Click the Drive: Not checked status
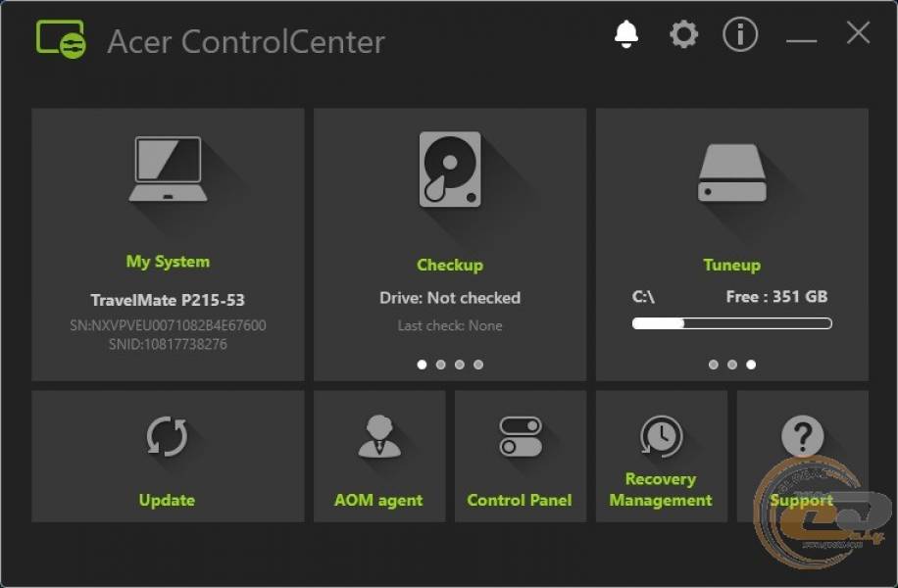The height and width of the screenshot is (588, 898). click(450, 298)
